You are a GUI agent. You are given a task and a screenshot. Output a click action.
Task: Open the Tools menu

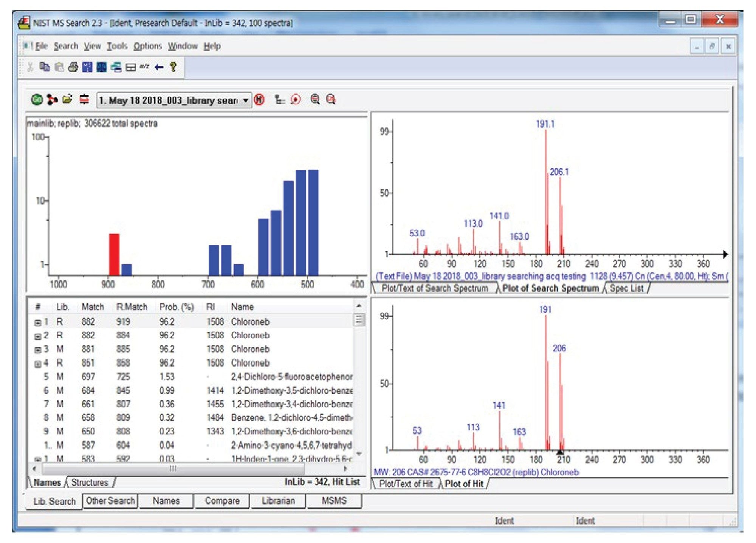tap(117, 46)
